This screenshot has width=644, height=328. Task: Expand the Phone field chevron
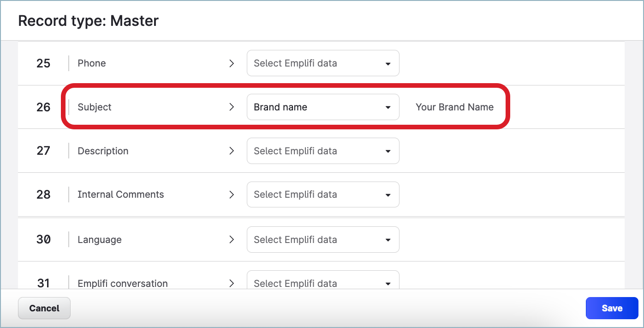[x=232, y=63]
